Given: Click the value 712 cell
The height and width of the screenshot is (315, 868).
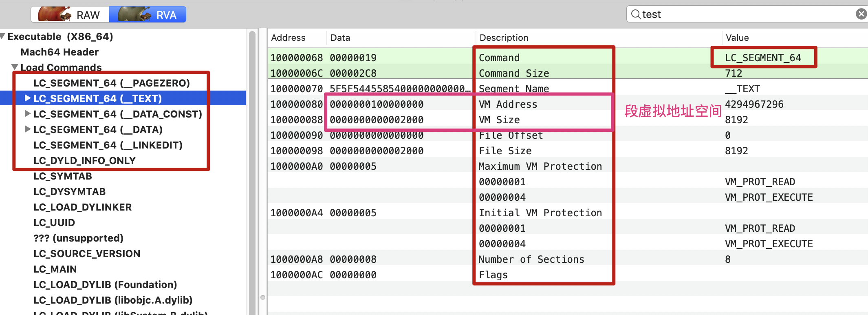Looking at the screenshot, I should point(734,73).
